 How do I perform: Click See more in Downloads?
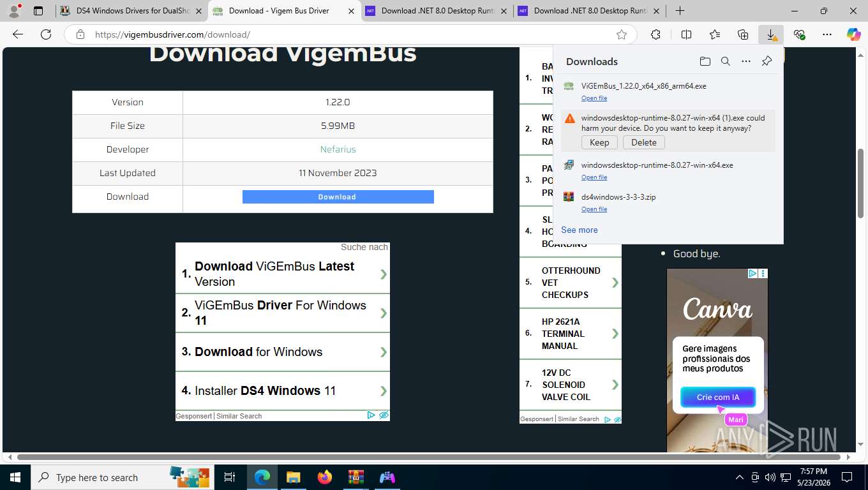(x=580, y=230)
